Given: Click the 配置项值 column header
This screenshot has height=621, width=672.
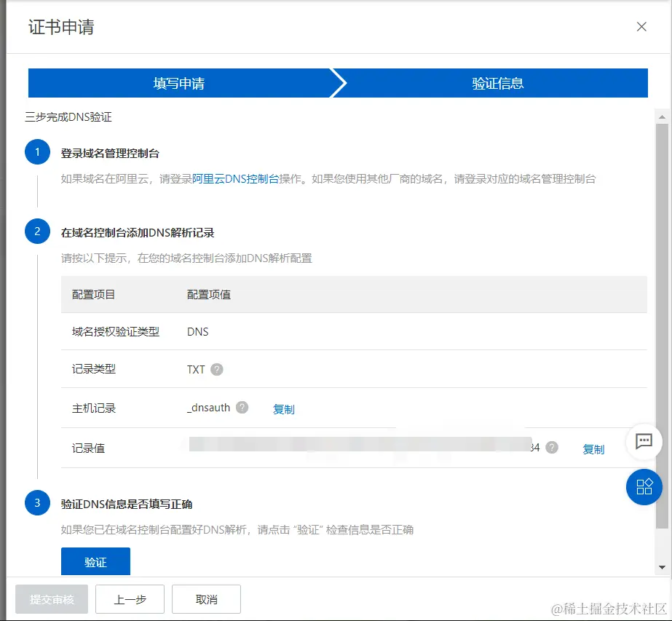Looking at the screenshot, I should pos(209,294).
